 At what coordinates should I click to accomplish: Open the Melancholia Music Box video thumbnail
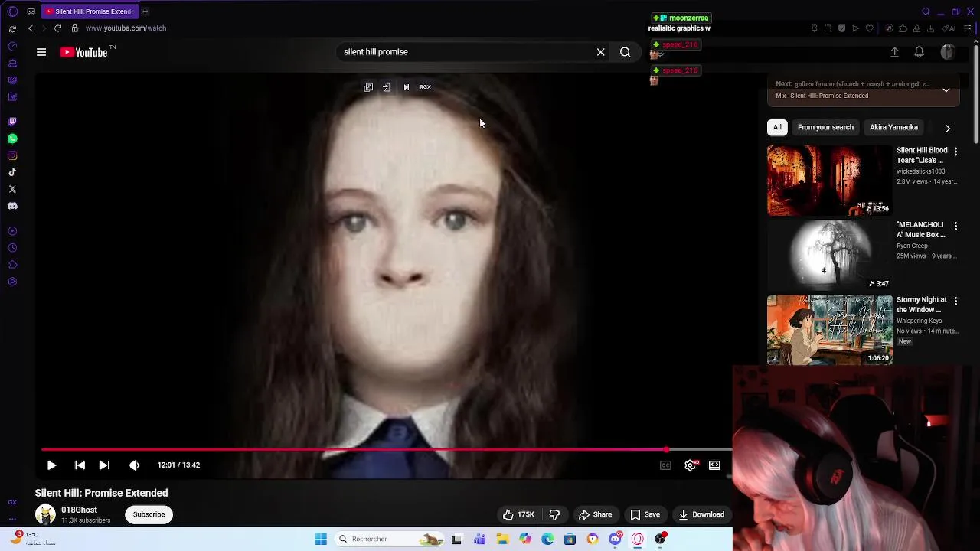click(x=830, y=255)
